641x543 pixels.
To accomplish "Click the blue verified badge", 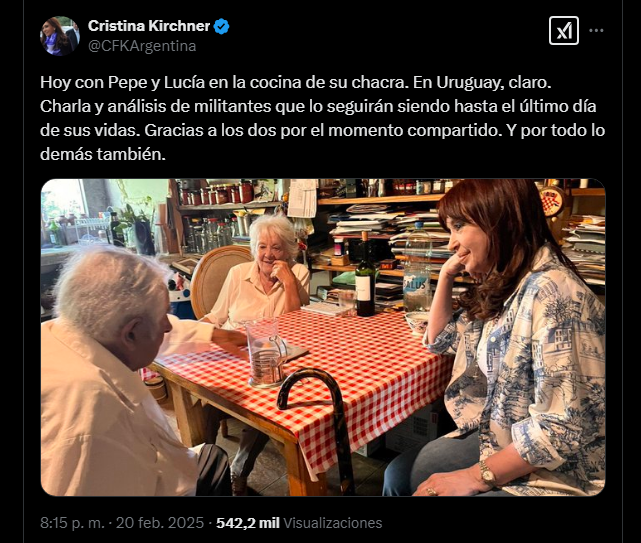I will 222,26.
